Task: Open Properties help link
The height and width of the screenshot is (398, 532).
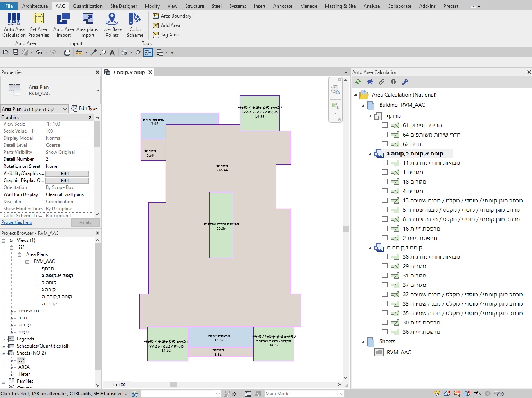Action: (17, 222)
